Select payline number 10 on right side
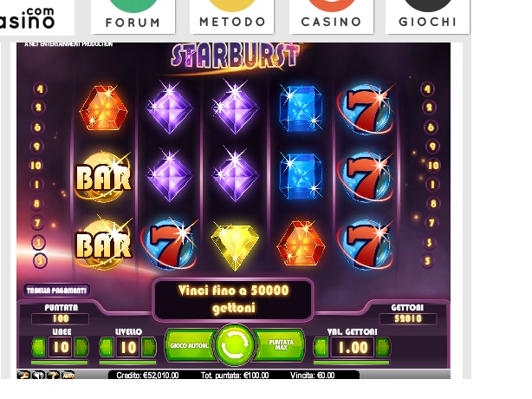Viewport: 532px width, 399px height. pyautogui.click(x=432, y=166)
